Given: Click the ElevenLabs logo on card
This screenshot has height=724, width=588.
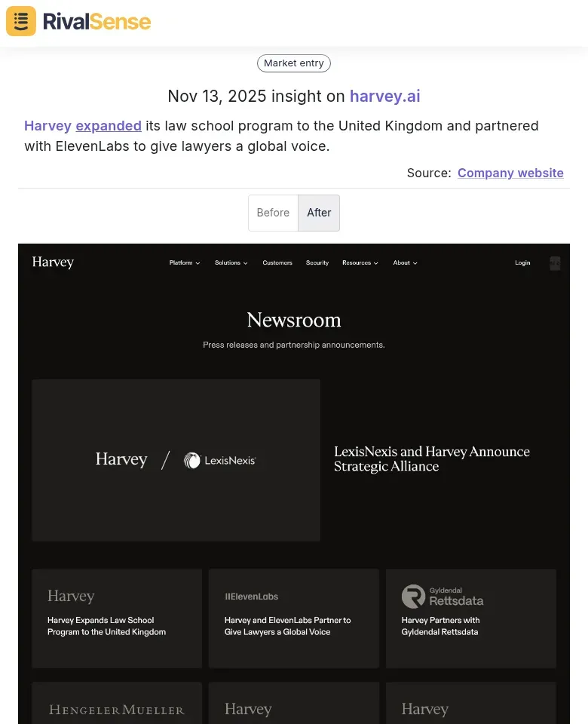Looking at the screenshot, I should coord(252,597).
